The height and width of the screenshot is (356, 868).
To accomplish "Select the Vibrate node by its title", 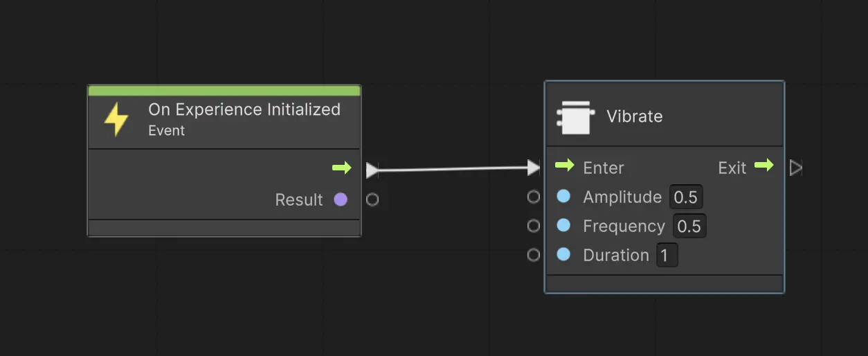I will [634, 116].
